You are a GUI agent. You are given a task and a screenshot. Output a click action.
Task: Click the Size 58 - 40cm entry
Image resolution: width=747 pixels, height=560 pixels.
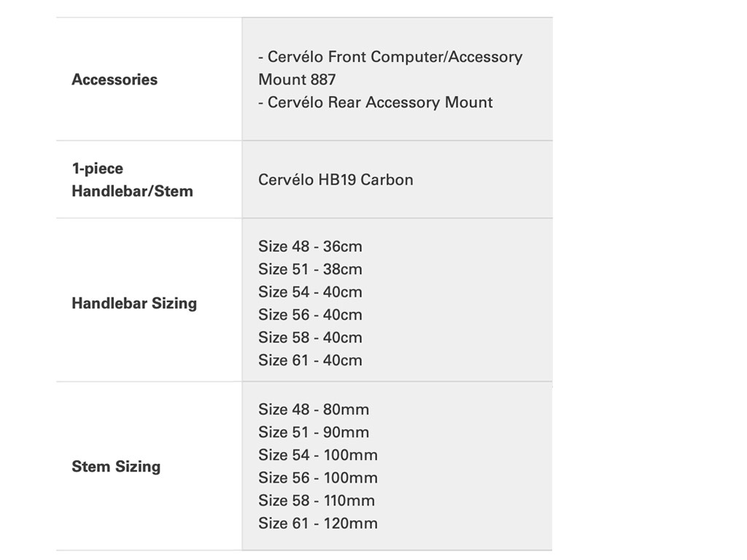pos(310,337)
